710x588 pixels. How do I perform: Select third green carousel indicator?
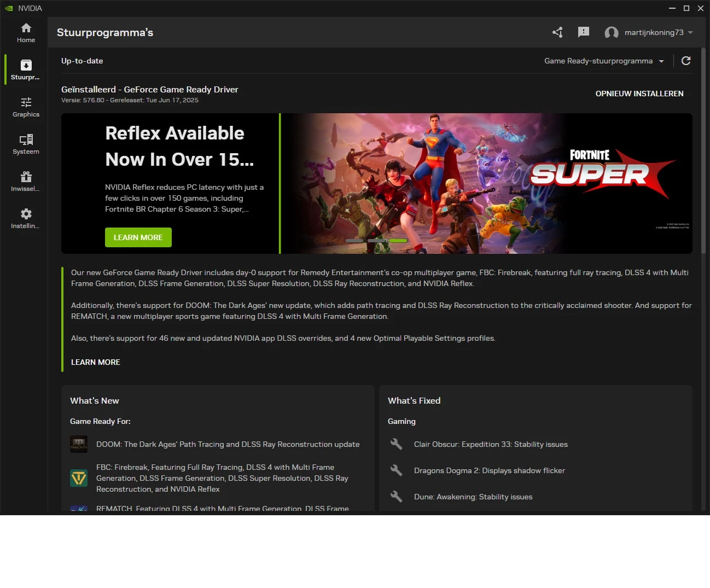coord(398,241)
